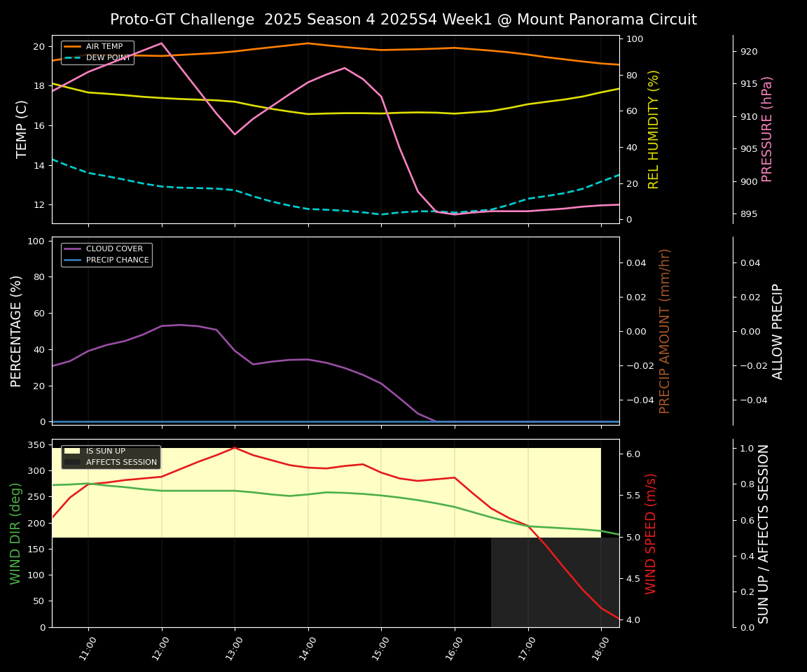Click the CLOUD COVER legend entry
This screenshot has height=672, width=807.
[114, 249]
